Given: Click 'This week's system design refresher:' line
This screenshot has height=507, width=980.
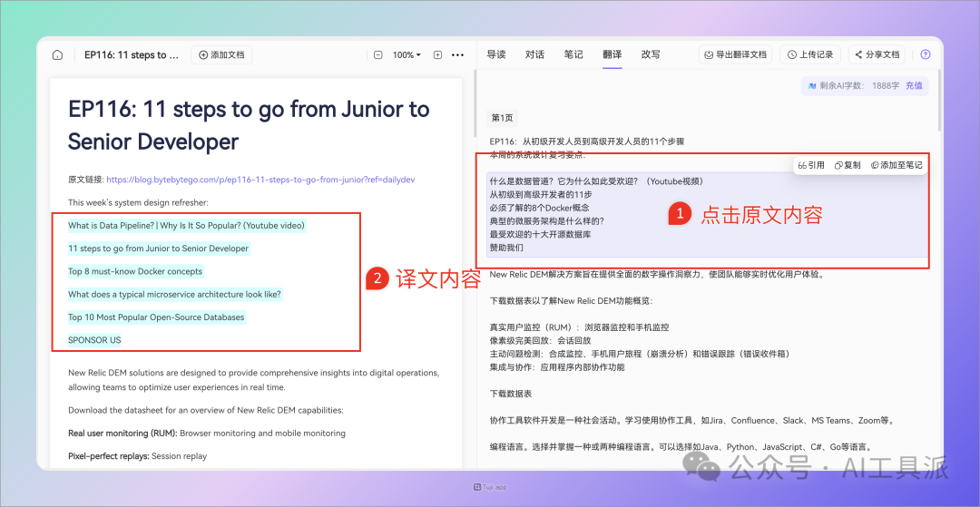Looking at the screenshot, I should click(138, 203).
